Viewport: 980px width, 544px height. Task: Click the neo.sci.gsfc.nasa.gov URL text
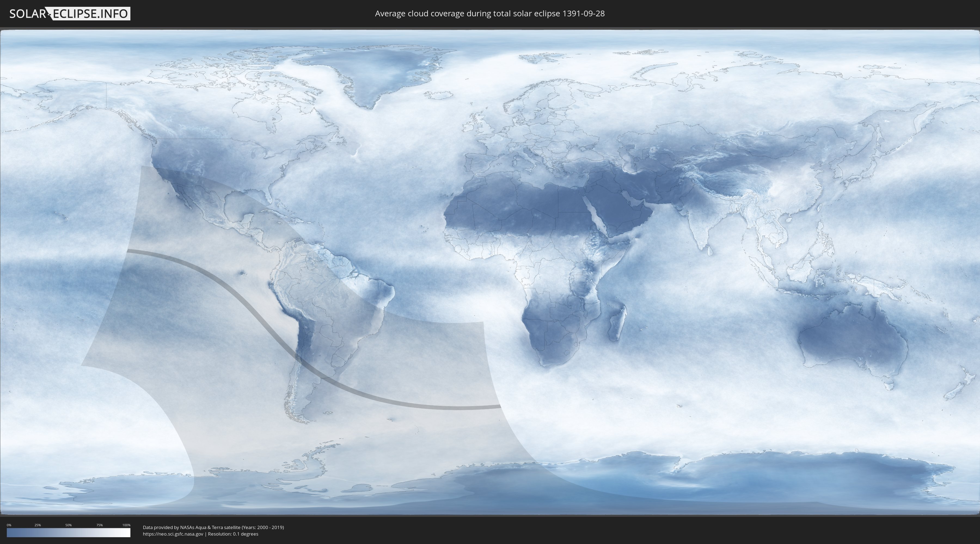[x=173, y=534]
